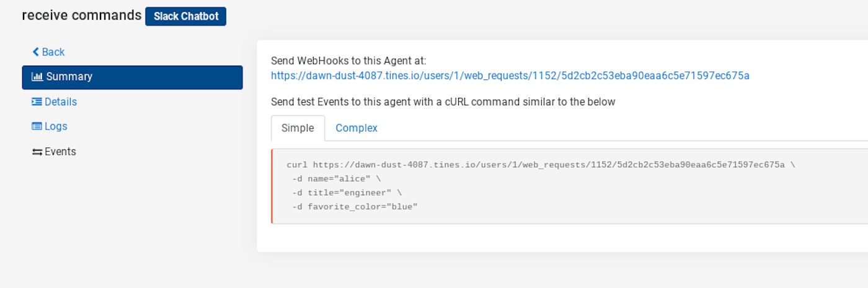Screen dimensions: 868x288
Task: Click the Slack Chatbot story badge
Action: click(x=185, y=17)
